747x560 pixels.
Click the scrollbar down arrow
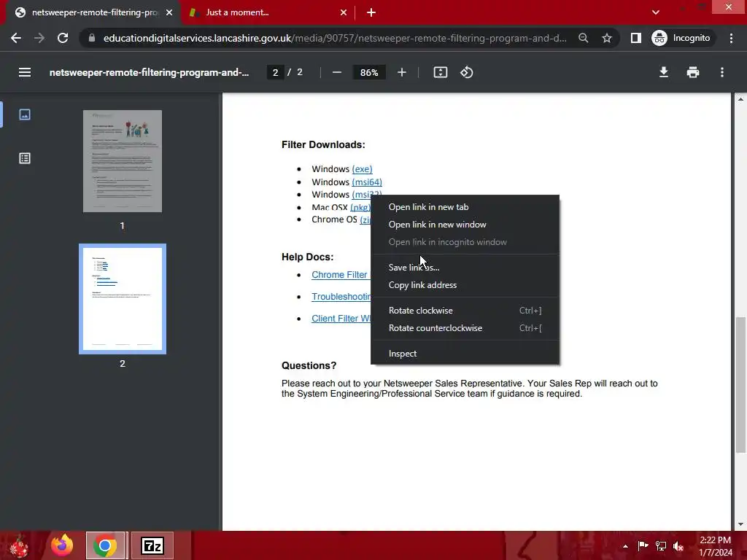point(740,525)
